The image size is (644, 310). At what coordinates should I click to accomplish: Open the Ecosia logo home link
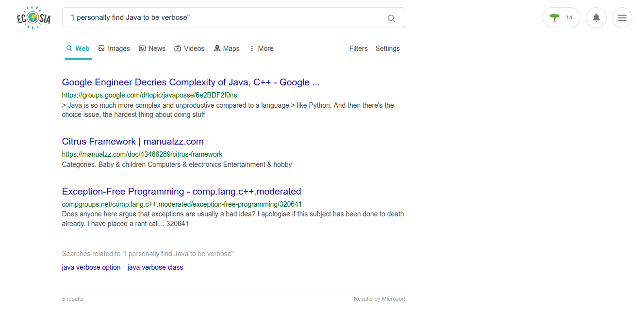pos(33,18)
